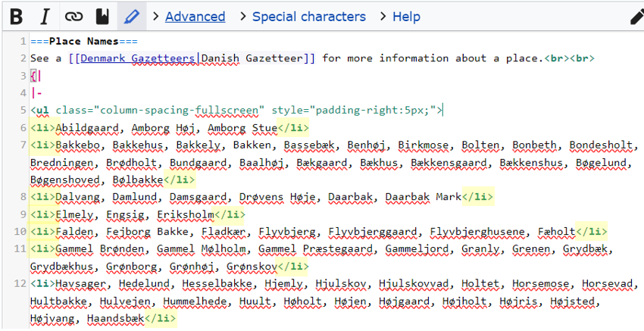Expand the Advanced toolbar section
This screenshot has width=644, height=331.
point(195,17)
